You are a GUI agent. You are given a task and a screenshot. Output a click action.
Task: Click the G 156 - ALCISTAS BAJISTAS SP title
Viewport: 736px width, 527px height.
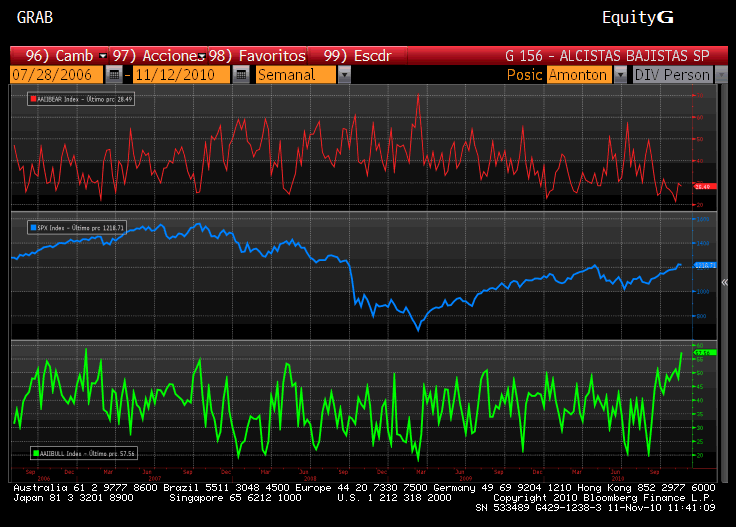coord(607,56)
